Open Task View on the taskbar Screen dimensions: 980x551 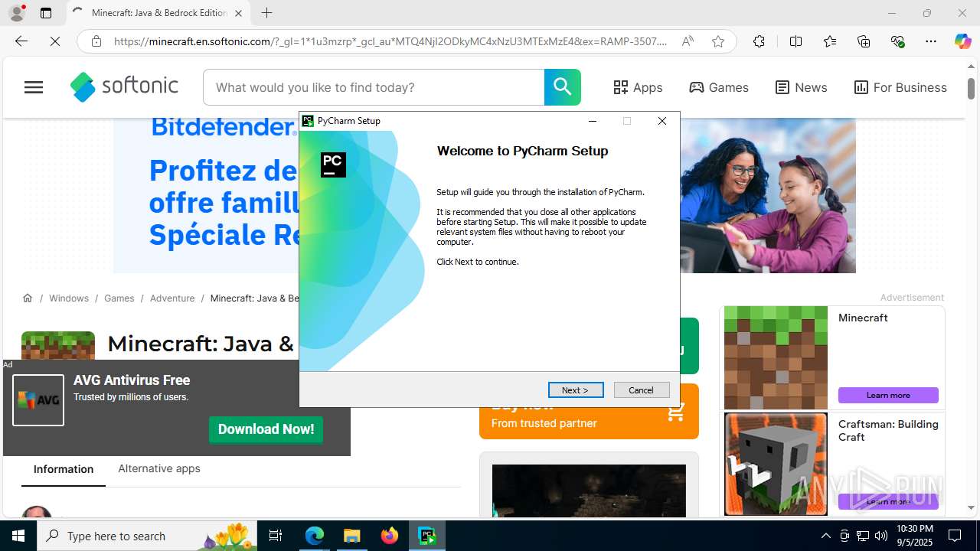276,536
